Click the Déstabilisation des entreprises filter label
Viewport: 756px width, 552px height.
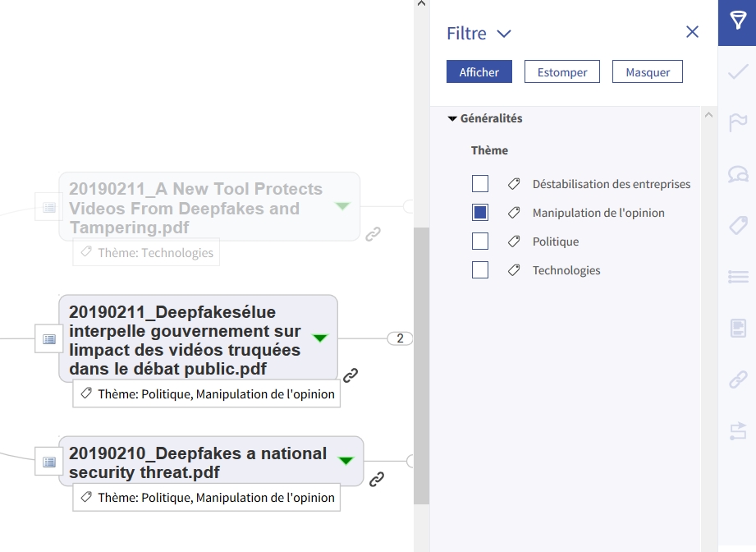612,184
